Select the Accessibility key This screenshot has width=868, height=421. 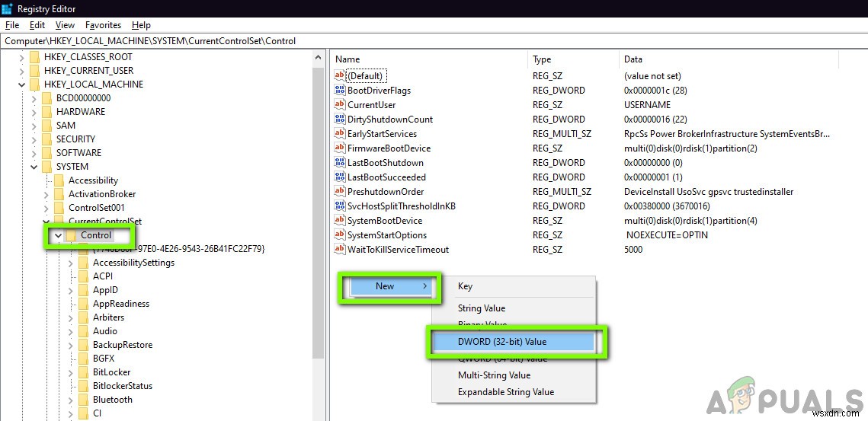click(93, 180)
